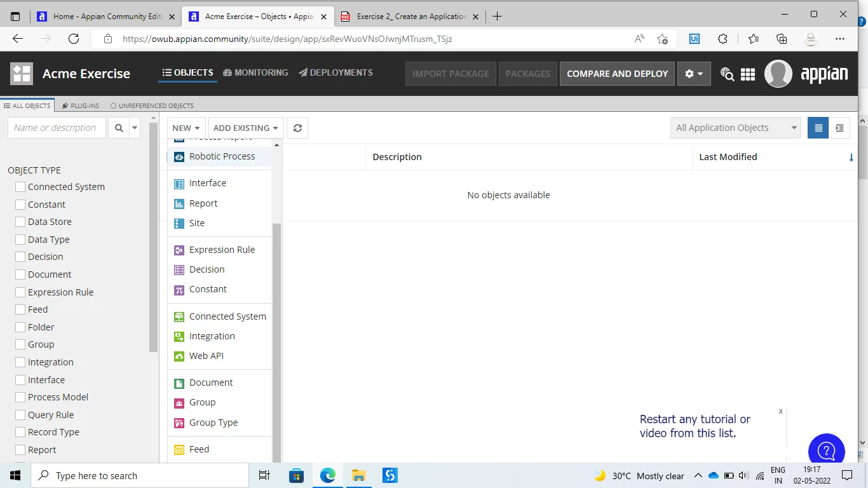Check the Decision object type filter
This screenshot has width=868, height=488.
click(x=20, y=257)
